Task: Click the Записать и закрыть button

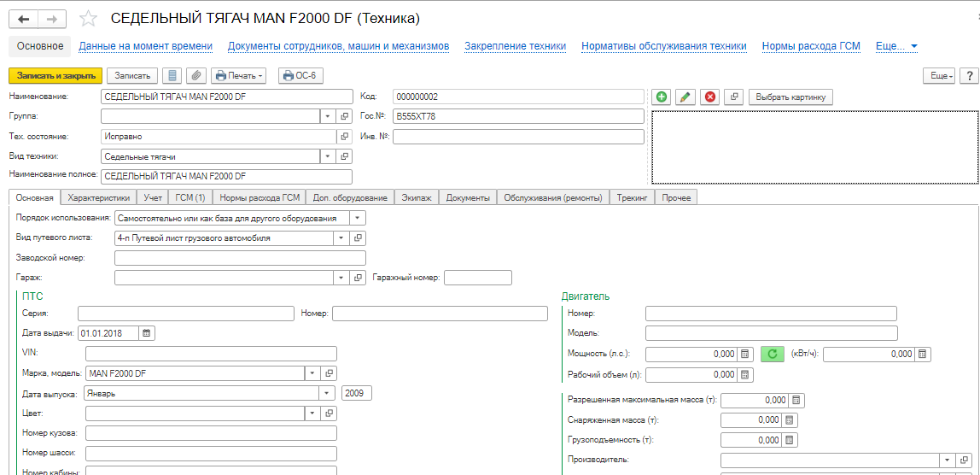Action: click(x=55, y=76)
